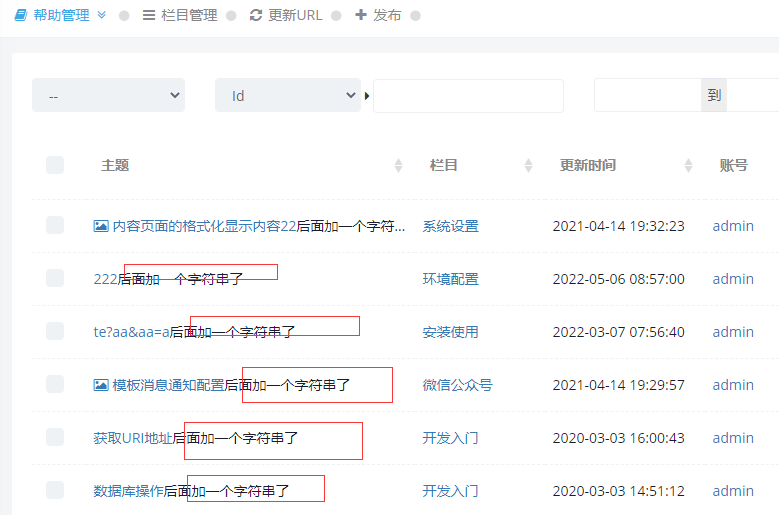Open the 数据库操作 topic link
The image size is (779, 515).
click(x=129, y=491)
